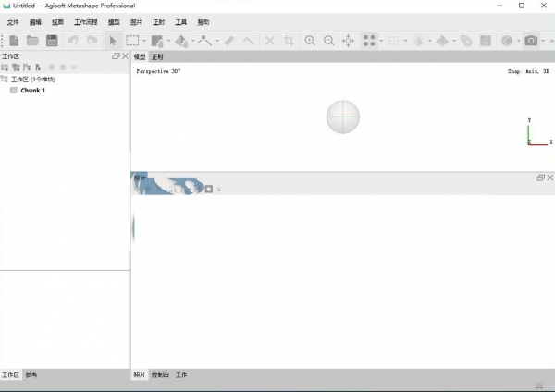Create a new project with the New icon

(x=14, y=41)
